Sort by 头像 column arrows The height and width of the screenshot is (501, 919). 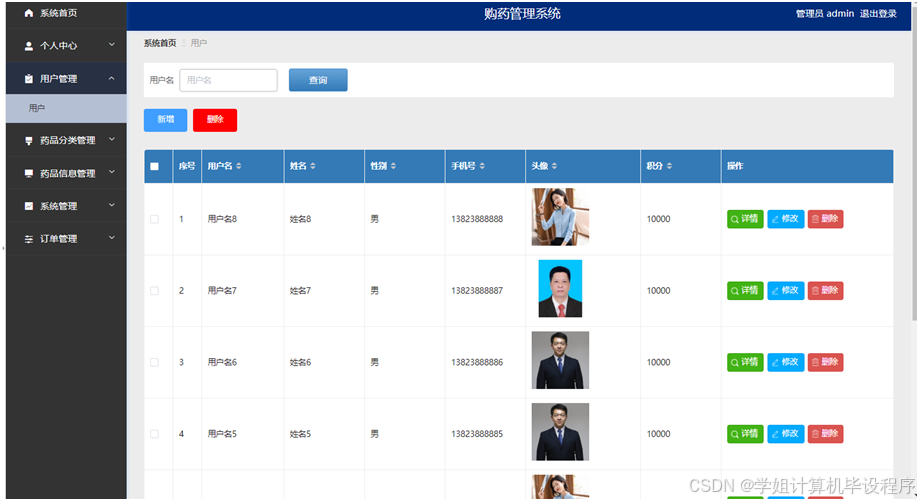(554, 166)
